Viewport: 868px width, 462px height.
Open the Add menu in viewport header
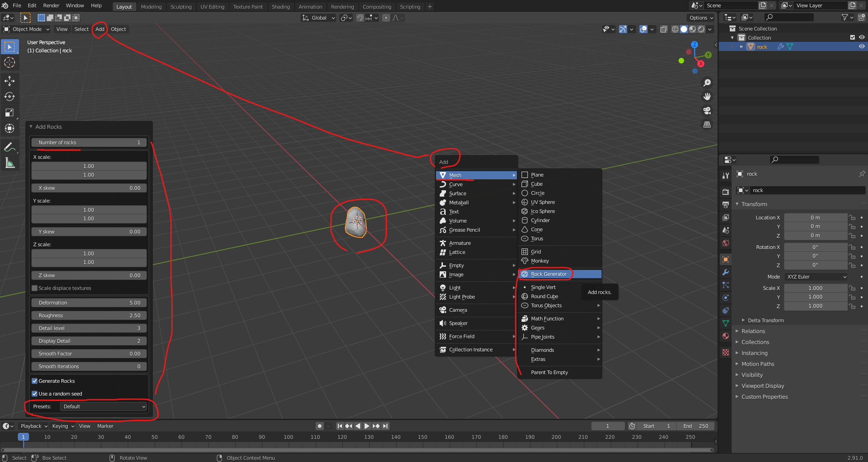coord(100,29)
